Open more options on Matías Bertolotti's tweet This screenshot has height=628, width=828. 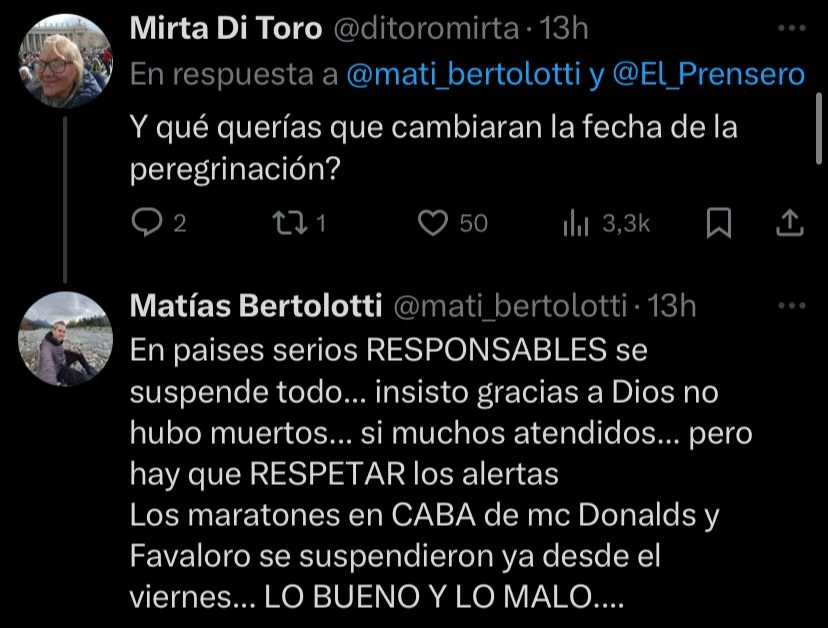(791, 305)
